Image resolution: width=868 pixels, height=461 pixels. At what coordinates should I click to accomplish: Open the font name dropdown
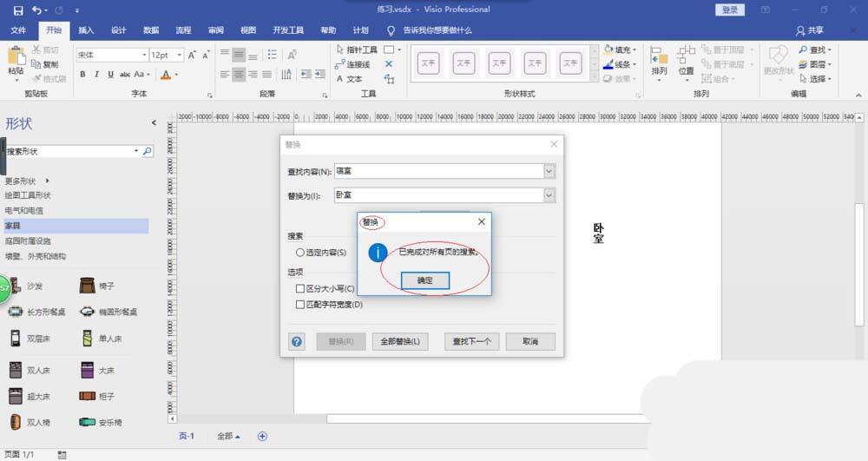[144, 55]
